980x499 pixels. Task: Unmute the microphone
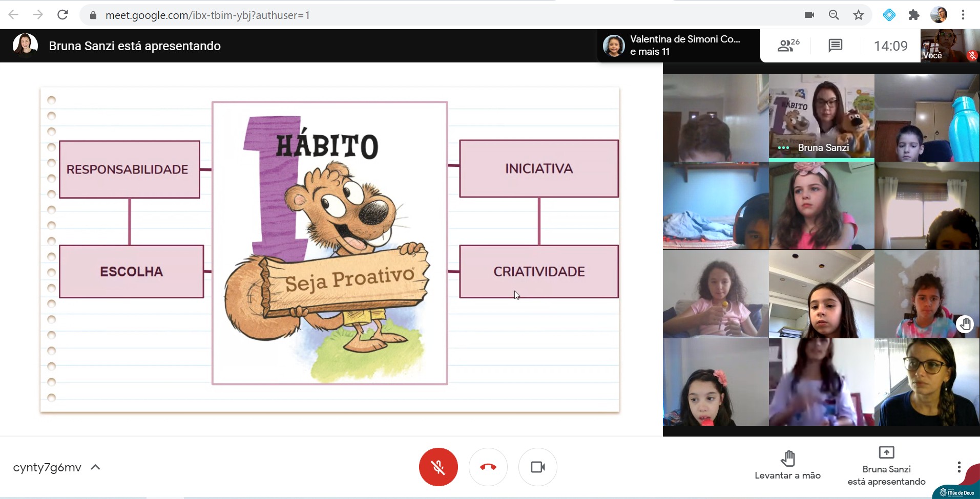[438, 467]
